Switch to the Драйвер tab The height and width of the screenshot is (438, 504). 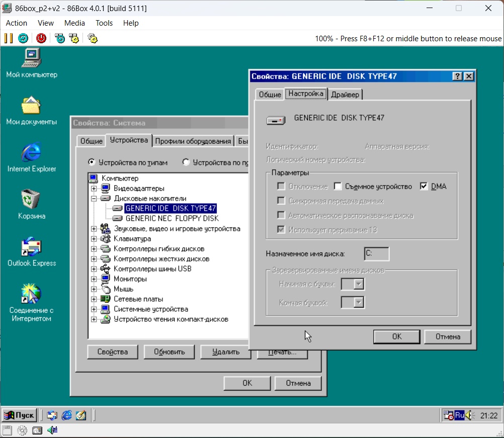[x=345, y=95]
